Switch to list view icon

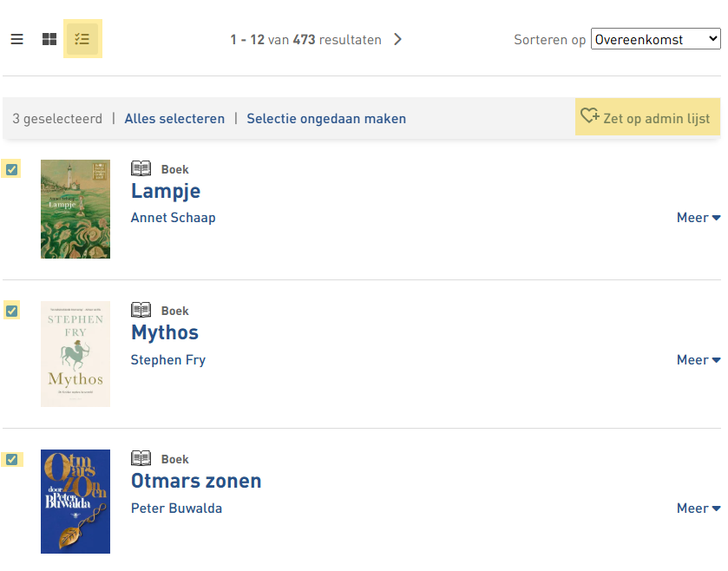click(17, 39)
